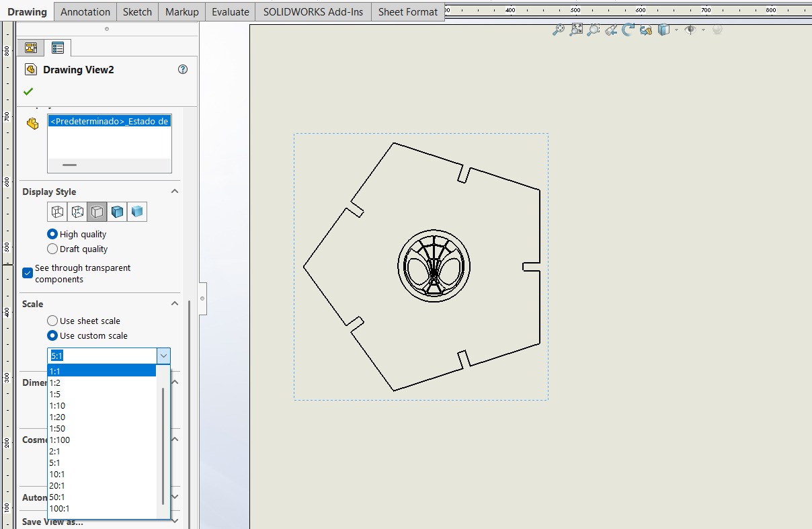Select 1:100 scale option
The height and width of the screenshot is (529, 812).
(x=101, y=440)
